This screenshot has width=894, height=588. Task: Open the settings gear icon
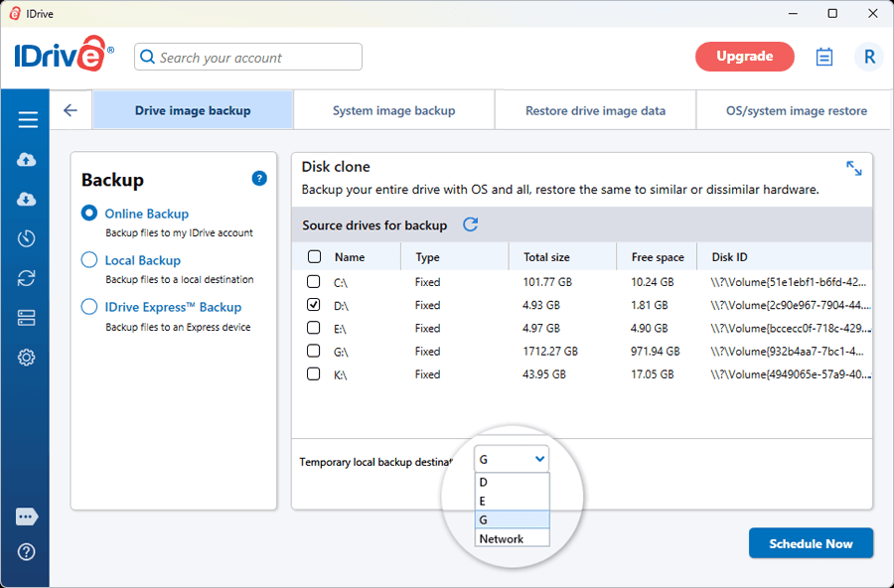coord(26,358)
